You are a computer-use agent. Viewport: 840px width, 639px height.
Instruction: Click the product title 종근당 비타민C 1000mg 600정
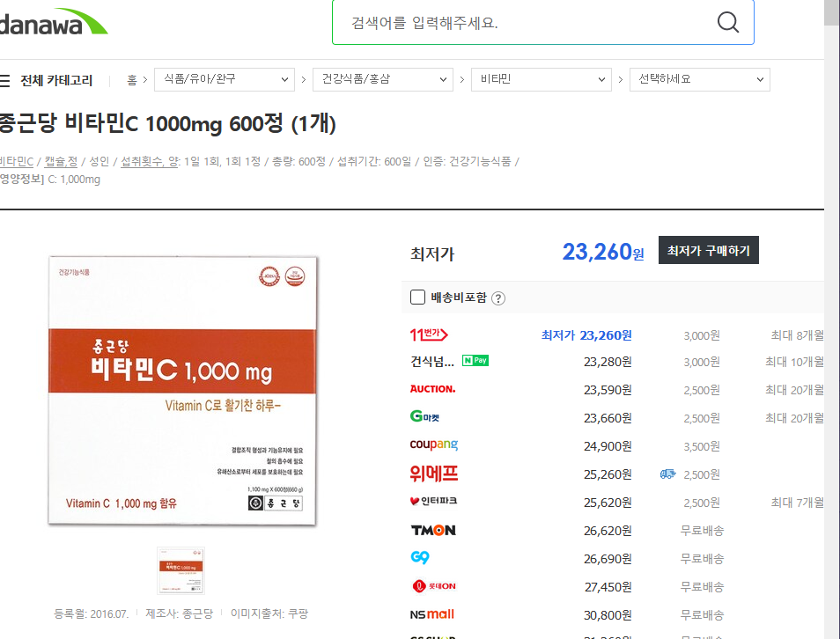point(167,123)
